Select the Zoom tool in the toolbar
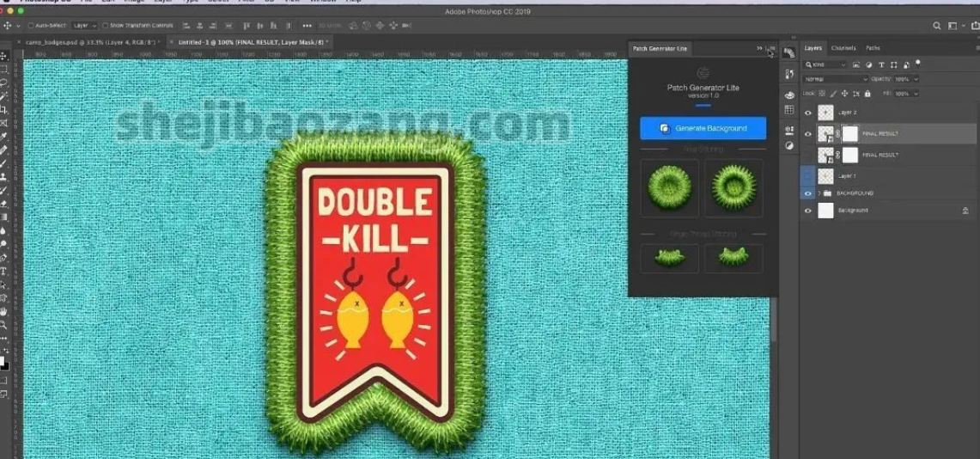This screenshot has width=980, height=459. [3, 325]
